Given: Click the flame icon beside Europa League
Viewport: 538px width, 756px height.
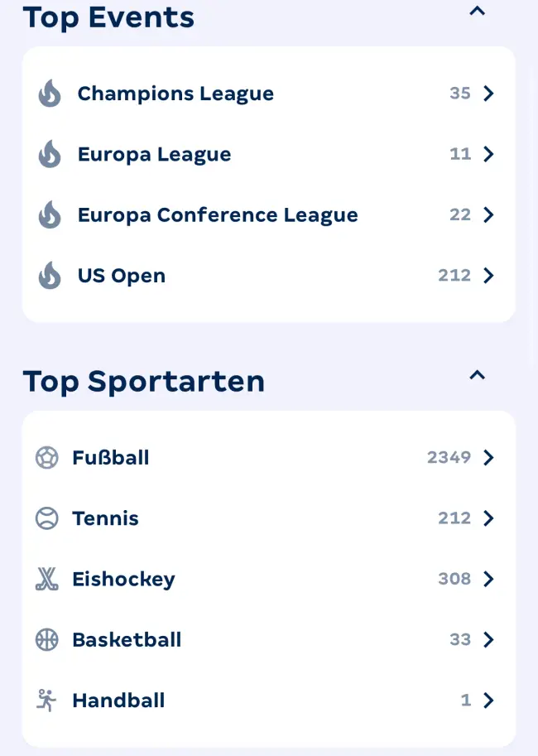Looking at the screenshot, I should [50, 154].
